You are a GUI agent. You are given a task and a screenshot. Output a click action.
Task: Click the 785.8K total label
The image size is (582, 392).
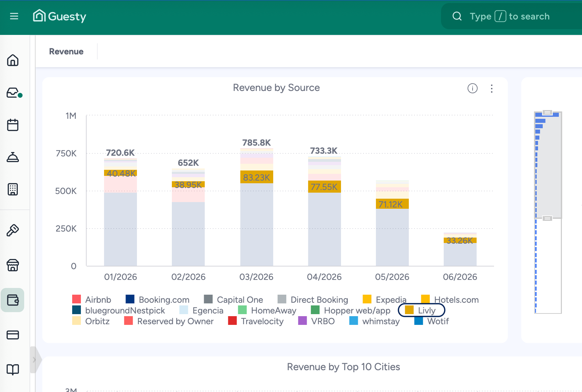(x=257, y=143)
